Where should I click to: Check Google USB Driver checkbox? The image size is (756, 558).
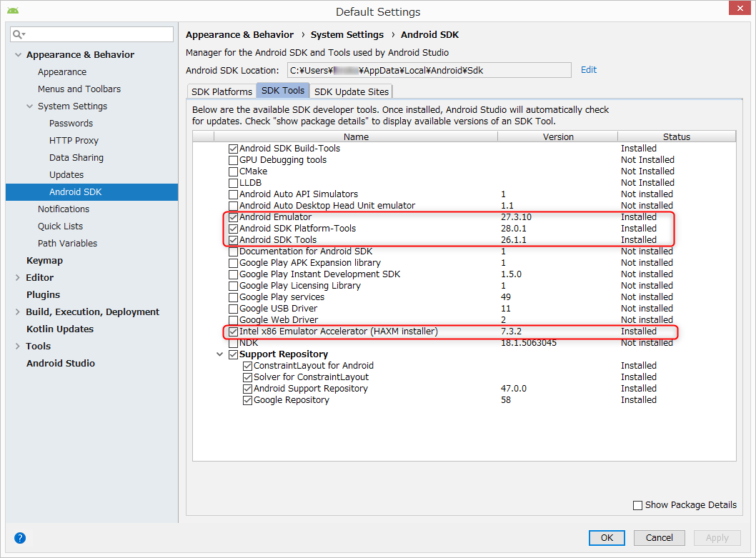pos(234,309)
